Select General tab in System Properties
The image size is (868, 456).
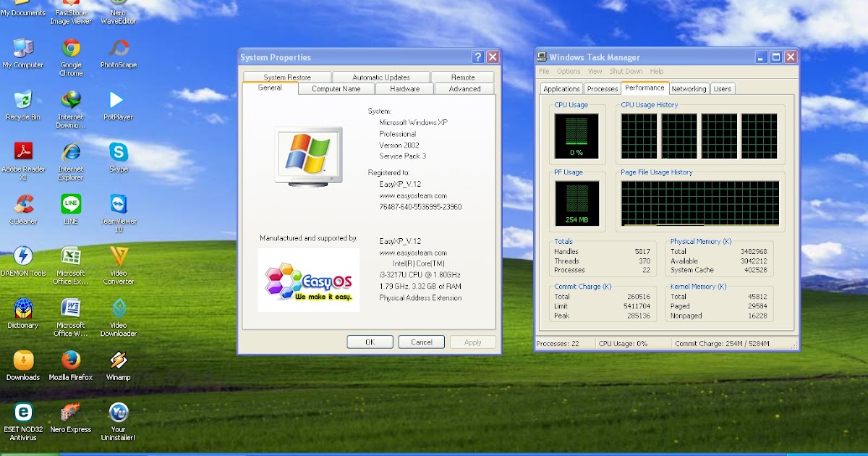click(x=270, y=88)
